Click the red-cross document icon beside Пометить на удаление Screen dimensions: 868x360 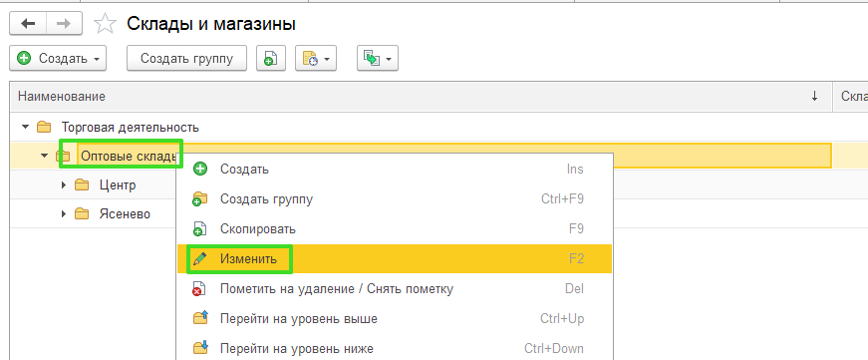tap(200, 289)
